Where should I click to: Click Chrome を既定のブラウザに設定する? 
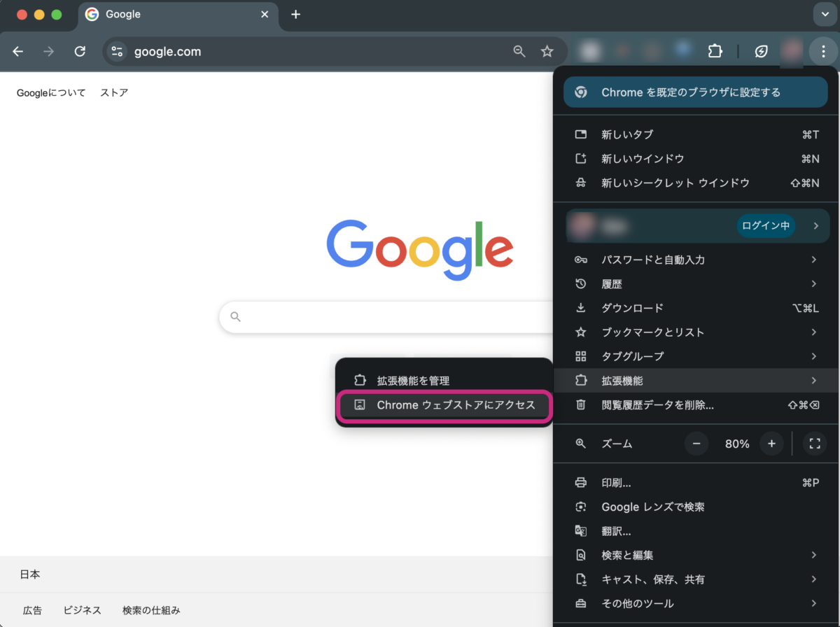click(695, 92)
